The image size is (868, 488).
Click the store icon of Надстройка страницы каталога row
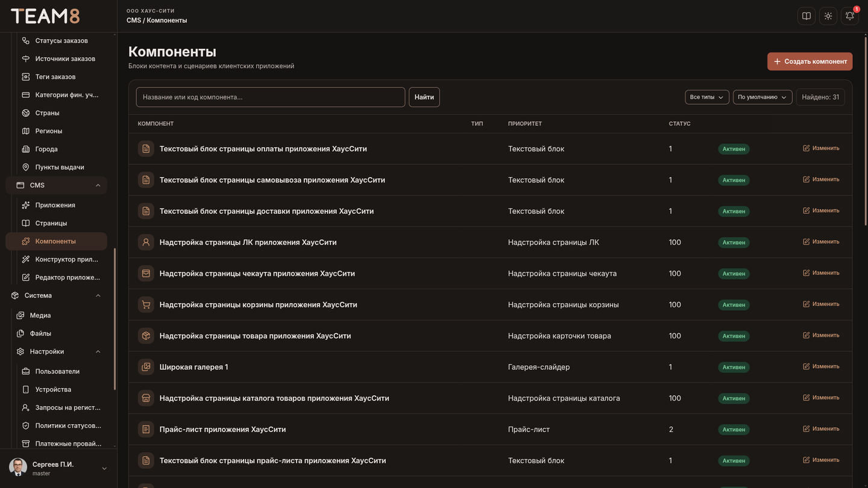(146, 398)
